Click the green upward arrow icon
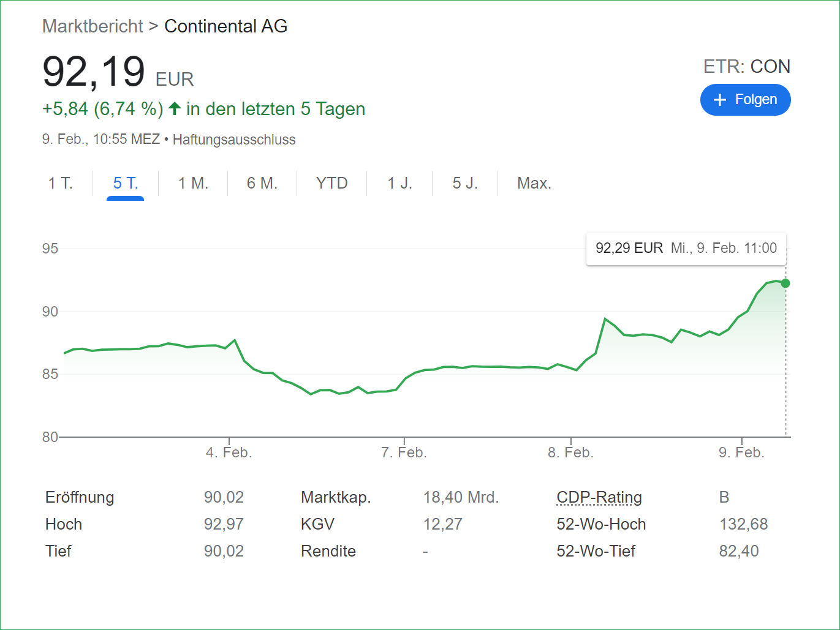 [175, 108]
